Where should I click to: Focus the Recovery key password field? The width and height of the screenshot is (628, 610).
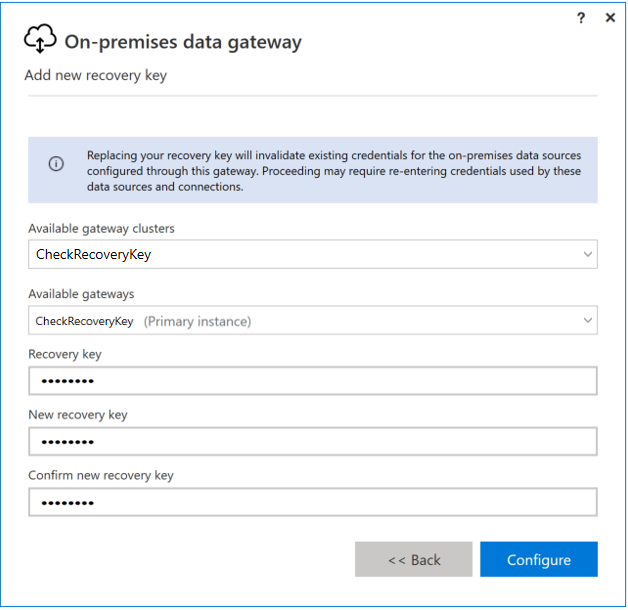point(312,381)
